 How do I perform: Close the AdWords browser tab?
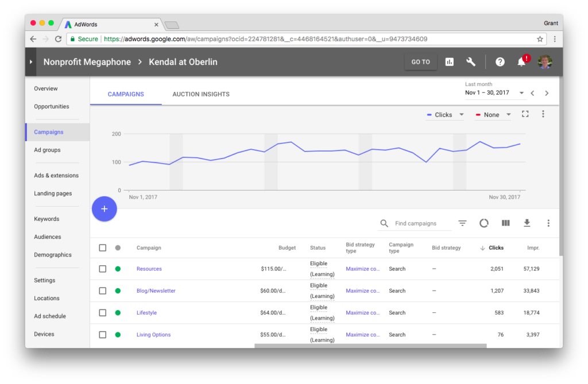[156, 24]
